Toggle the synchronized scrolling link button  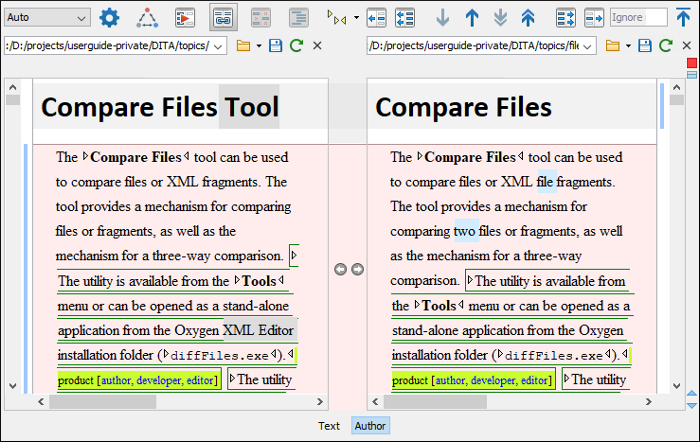pos(223,17)
